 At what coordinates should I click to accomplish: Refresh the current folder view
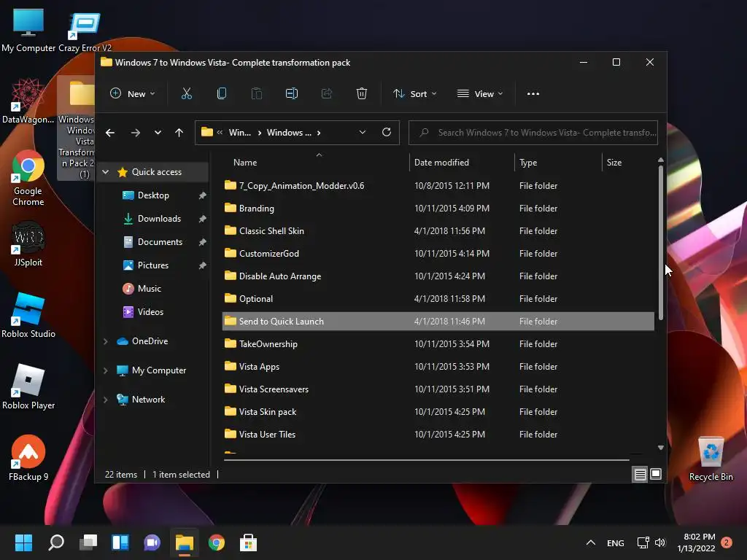tap(387, 133)
